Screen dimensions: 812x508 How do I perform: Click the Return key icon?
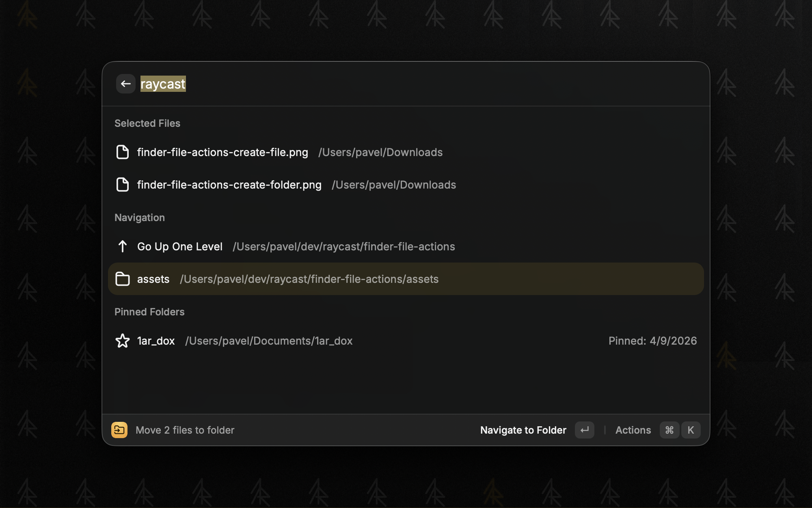pos(585,430)
